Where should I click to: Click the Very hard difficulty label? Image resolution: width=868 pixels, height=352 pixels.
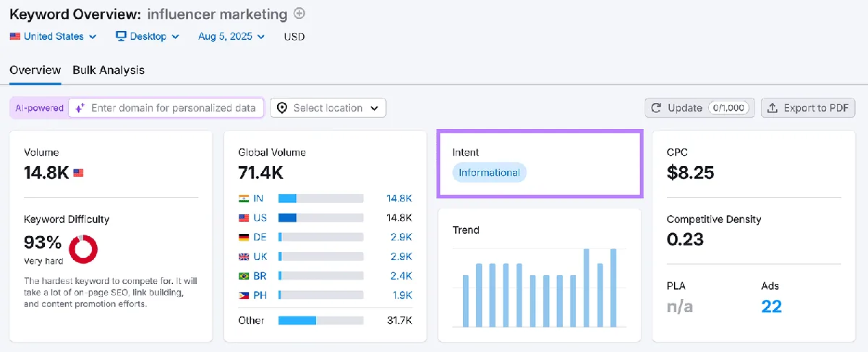click(43, 261)
